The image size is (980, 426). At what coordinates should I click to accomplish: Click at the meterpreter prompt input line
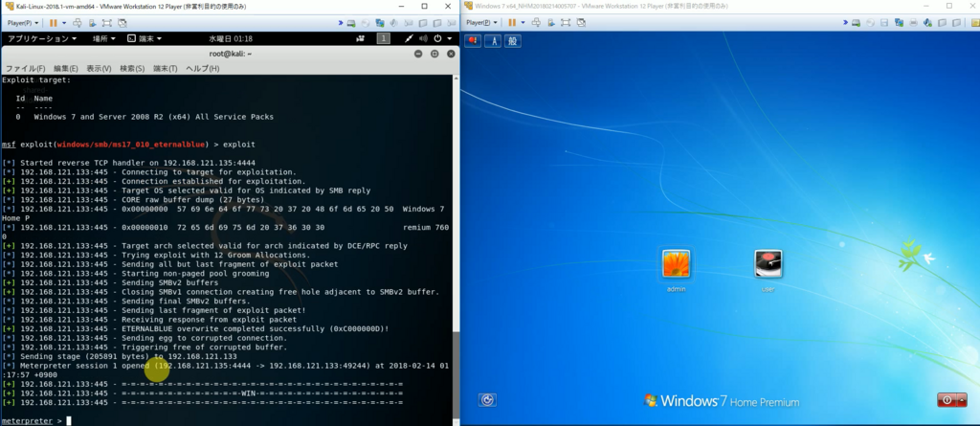pos(69,421)
